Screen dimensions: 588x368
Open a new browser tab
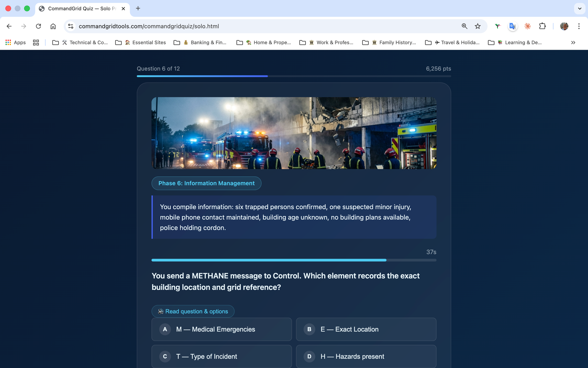point(138,9)
